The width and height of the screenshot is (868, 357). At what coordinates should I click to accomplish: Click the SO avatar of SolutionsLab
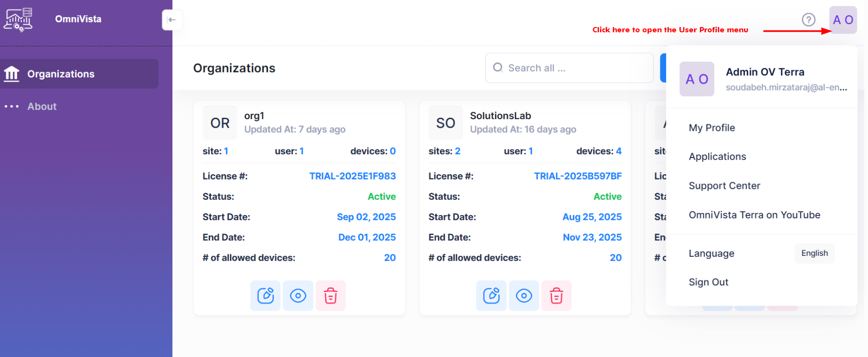click(x=446, y=123)
